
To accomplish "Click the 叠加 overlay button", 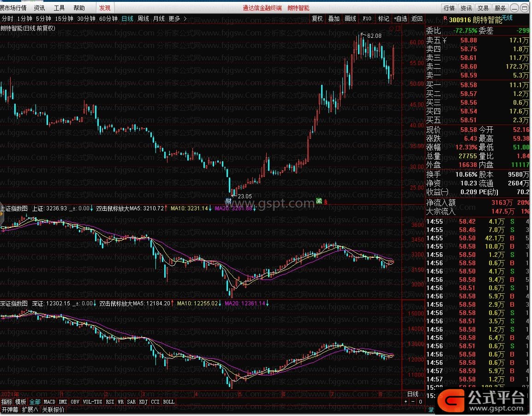I will (334, 18).
